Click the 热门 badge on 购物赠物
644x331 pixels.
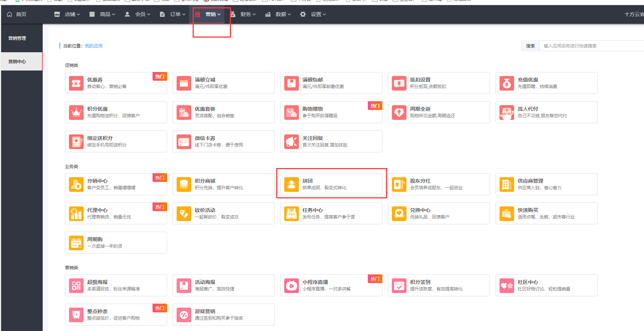pos(375,106)
